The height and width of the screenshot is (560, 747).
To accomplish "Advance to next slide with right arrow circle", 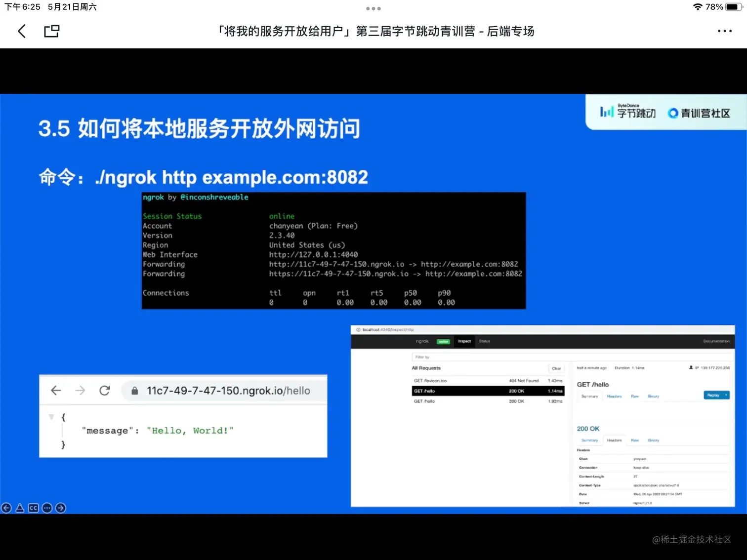I will click(x=61, y=508).
